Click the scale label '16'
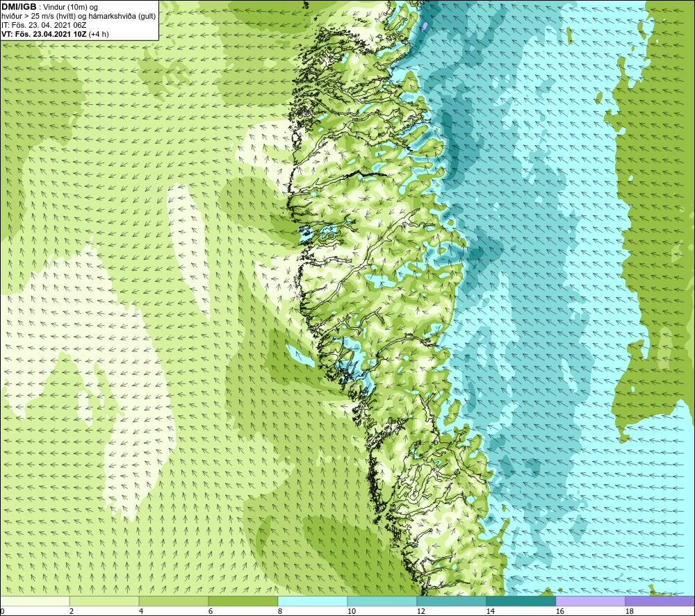The image size is (695, 616). coord(559,611)
